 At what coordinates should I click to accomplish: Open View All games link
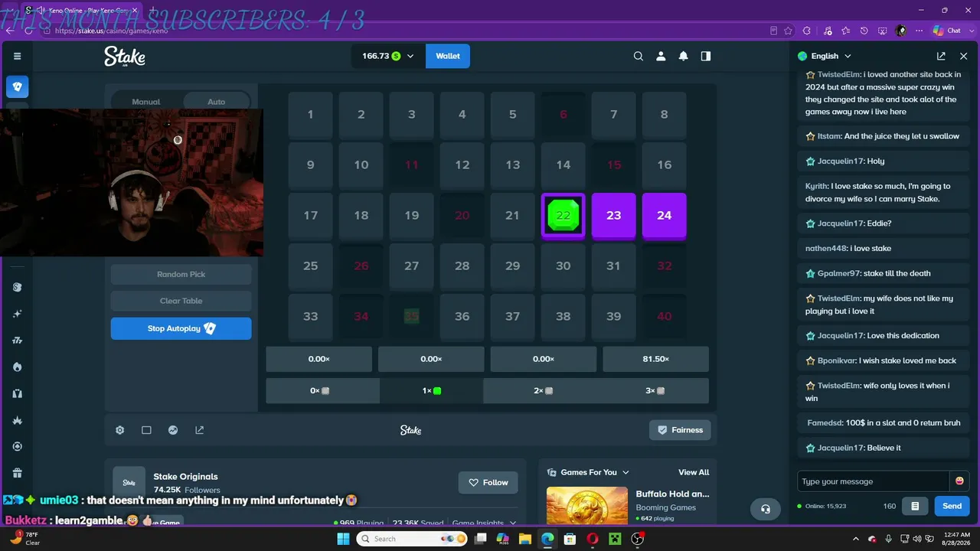694,472
